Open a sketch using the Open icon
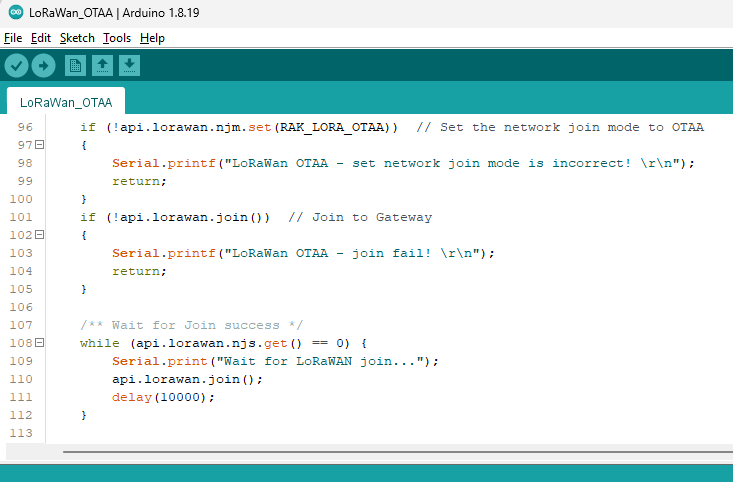Screen dimensions: 733x482 (102, 65)
